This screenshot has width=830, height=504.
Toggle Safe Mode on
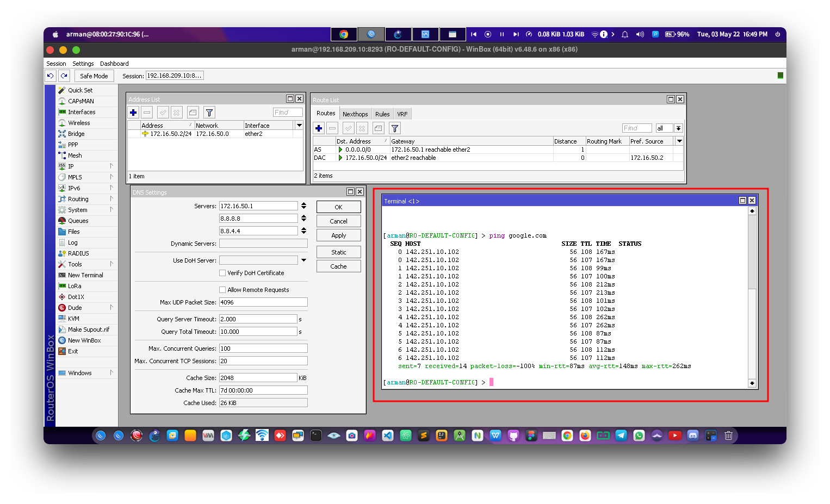pos(94,76)
